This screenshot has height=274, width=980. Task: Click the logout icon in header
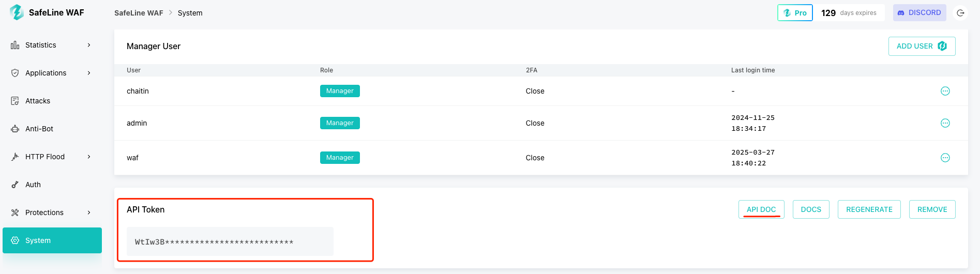[x=960, y=13]
